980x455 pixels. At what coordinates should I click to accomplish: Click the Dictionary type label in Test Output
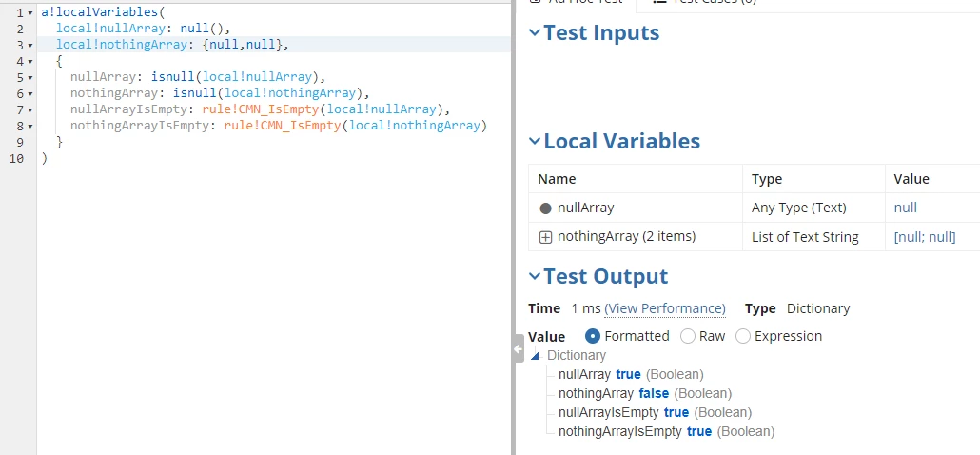818,308
